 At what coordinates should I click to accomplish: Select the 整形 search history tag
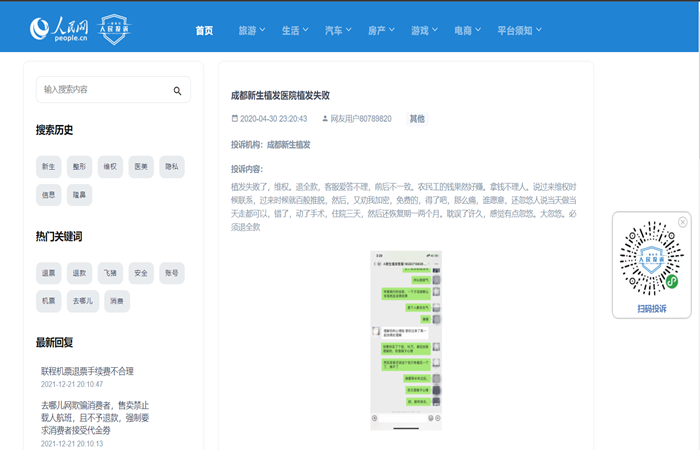click(x=79, y=166)
